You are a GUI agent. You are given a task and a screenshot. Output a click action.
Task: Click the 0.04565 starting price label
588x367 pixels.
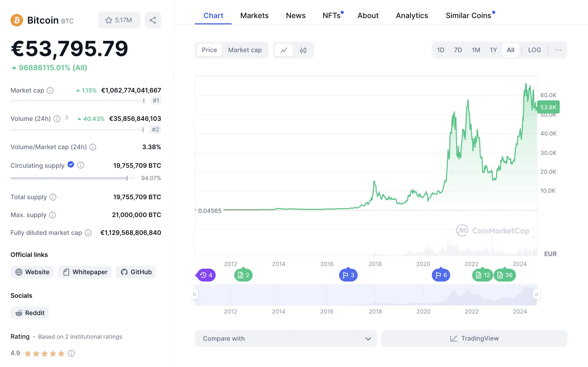210,211
